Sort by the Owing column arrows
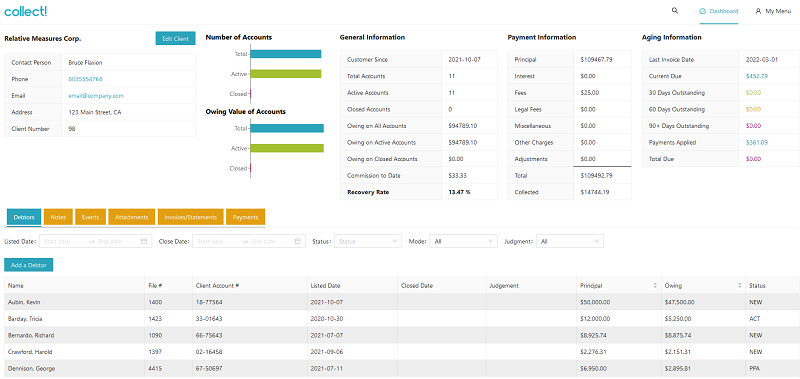The image size is (800, 379). tap(739, 286)
